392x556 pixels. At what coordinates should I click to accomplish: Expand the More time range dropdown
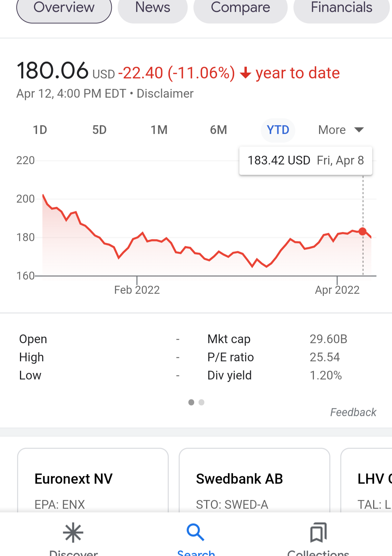pyautogui.click(x=341, y=130)
